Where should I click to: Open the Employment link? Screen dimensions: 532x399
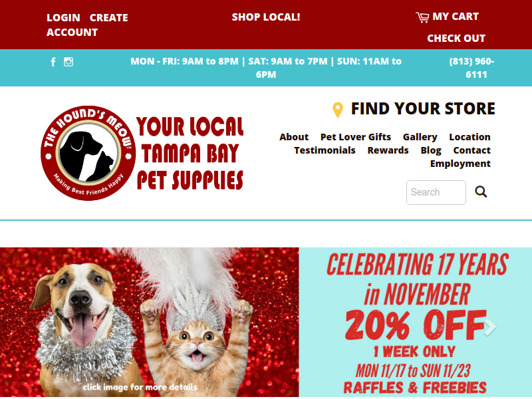[460, 164]
